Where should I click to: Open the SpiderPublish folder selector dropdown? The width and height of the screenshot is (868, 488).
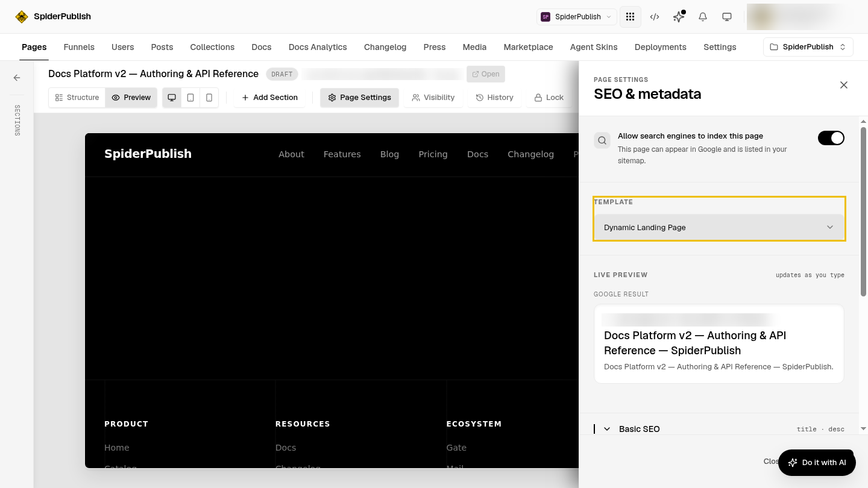[x=808, y=47]
